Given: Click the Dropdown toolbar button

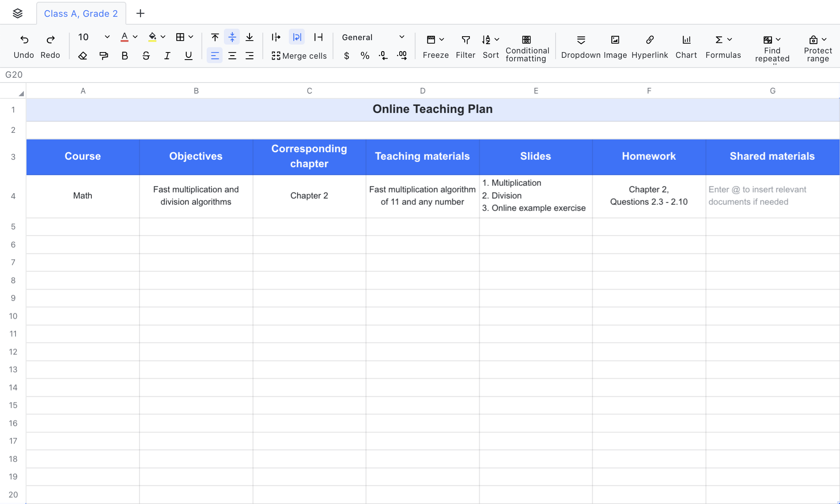Looking at the screenshot, I should [581, 40].
